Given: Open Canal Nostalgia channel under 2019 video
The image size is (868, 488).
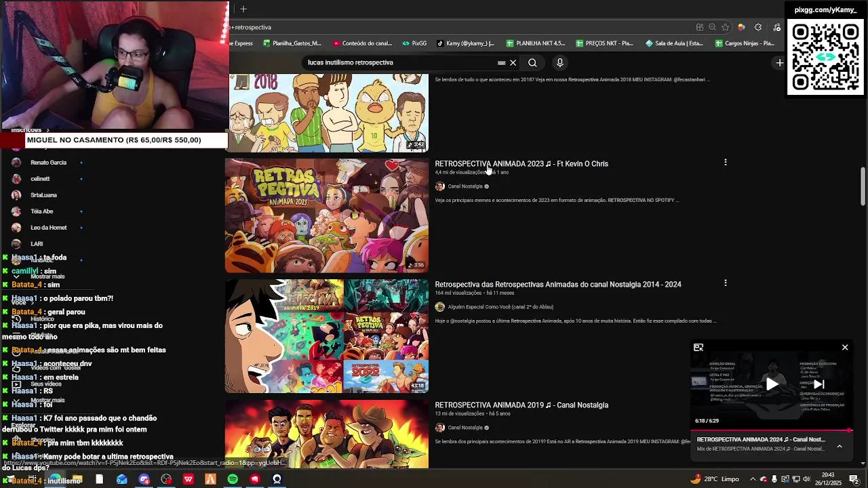Looking at the screenshot, I should 465,428.
